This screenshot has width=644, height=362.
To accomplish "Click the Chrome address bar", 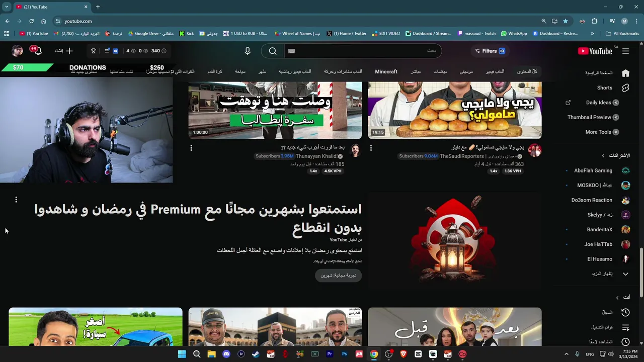I will pos(297,21).
